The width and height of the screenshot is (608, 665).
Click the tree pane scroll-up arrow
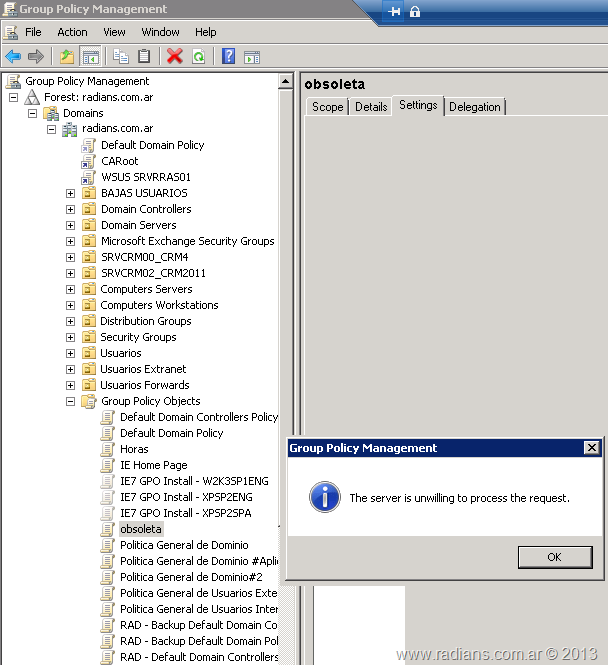286,81
